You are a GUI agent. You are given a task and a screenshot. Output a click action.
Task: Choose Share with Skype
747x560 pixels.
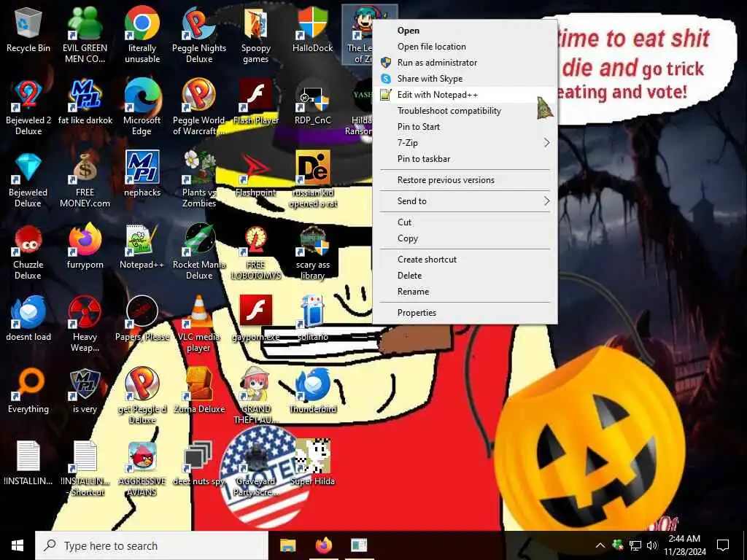465,79
